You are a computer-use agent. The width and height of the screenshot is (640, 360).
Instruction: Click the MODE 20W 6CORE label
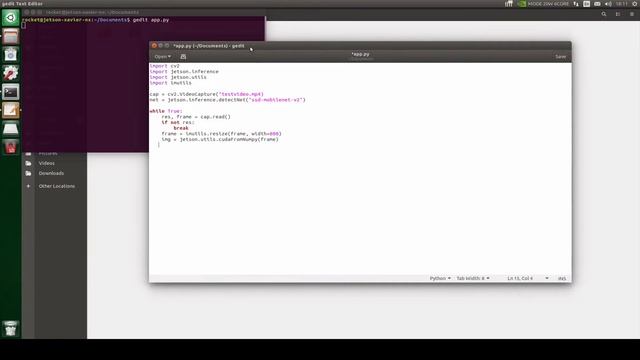point(548,4)
